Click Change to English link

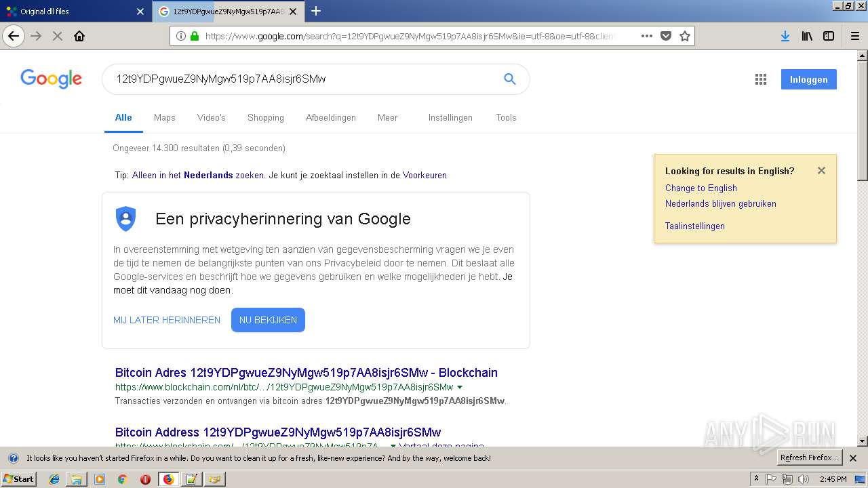pyautogui.click(x=701, y=188)
